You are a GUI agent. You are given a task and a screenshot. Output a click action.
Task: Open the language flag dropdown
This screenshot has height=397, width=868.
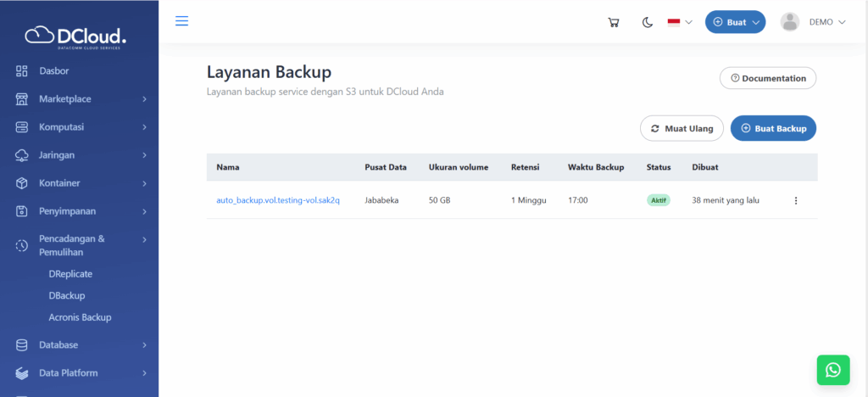click(x=680, y=22)
